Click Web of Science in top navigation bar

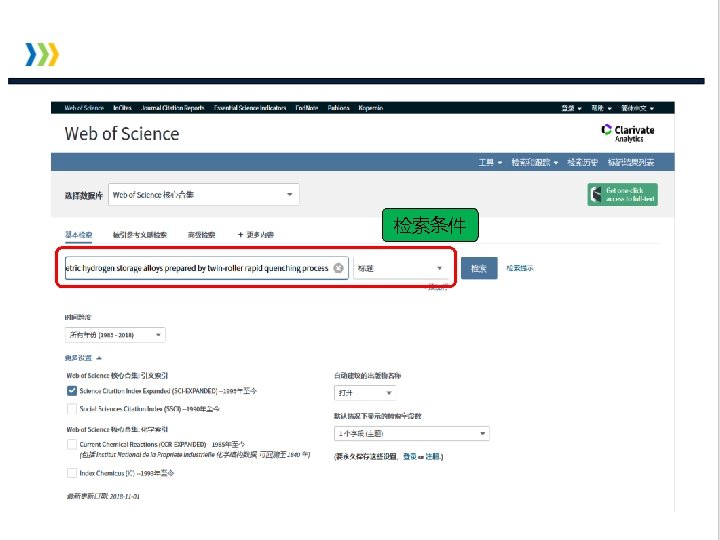coord(84,108)
